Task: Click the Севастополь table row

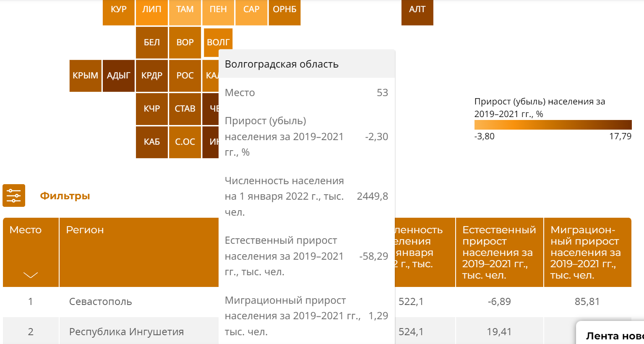Action: [317, 302]
